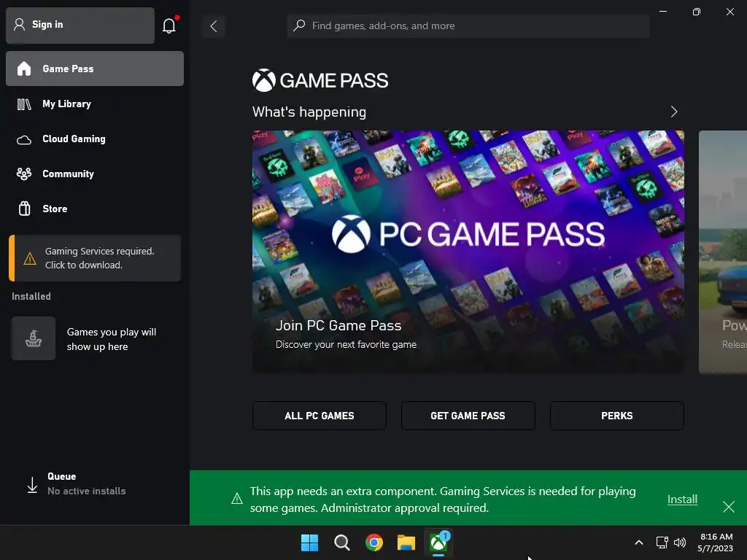The image size is (747, 560).
Task: Click the Install link in banner
Action: coord(682,499)
